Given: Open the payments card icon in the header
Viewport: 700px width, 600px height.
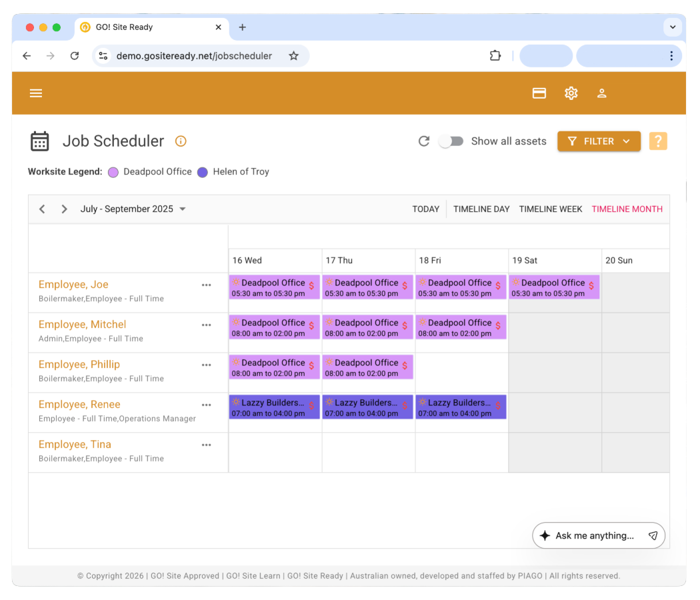Looking at the screenshot, I should (x=539, y=93).
